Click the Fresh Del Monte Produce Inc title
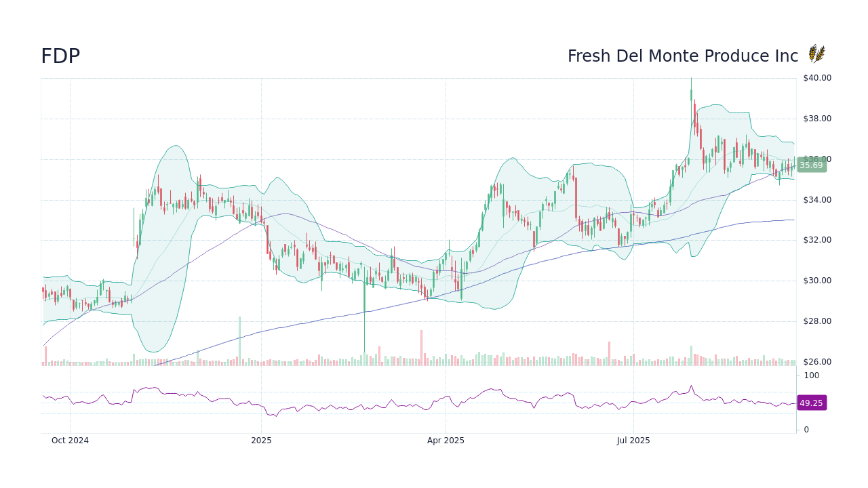 point(683,56)
